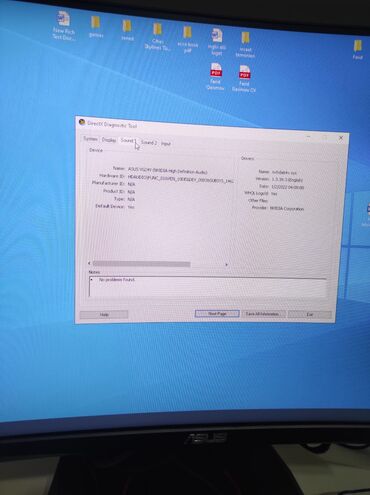
Task: Select the Fend PDF with CV in its name
Action: click(x=244, y=78)
